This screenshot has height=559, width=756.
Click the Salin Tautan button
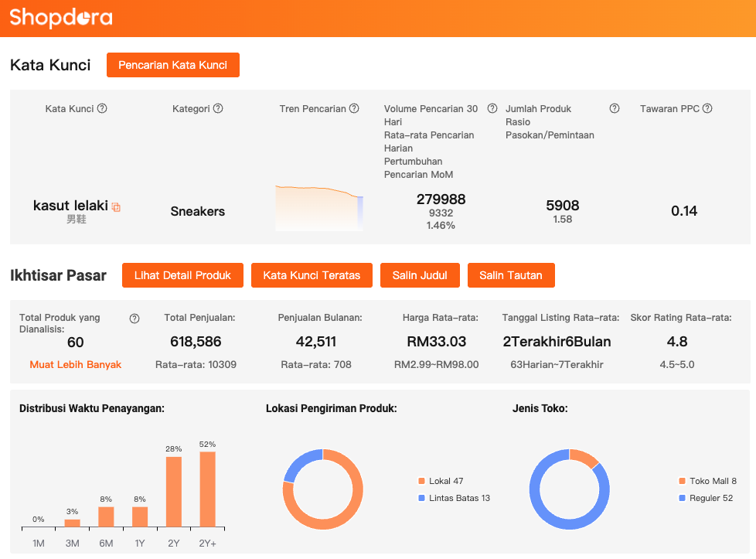(511, 275)
